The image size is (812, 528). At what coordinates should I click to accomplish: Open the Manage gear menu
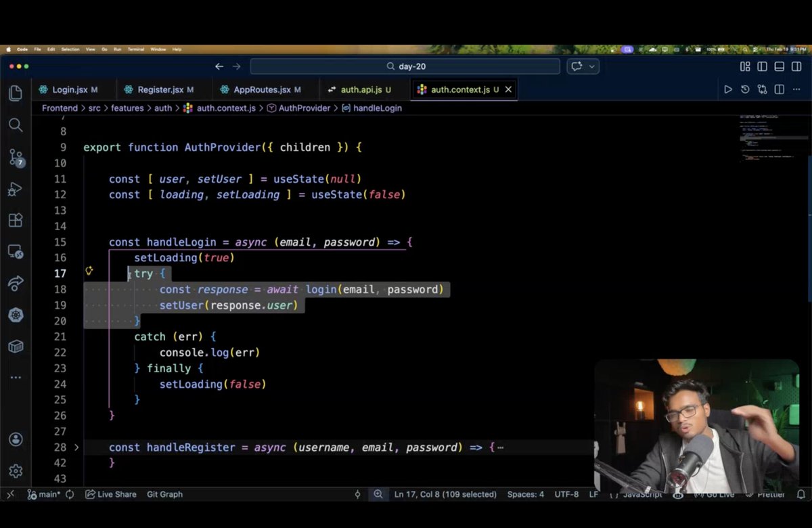[x=15, y=471]
